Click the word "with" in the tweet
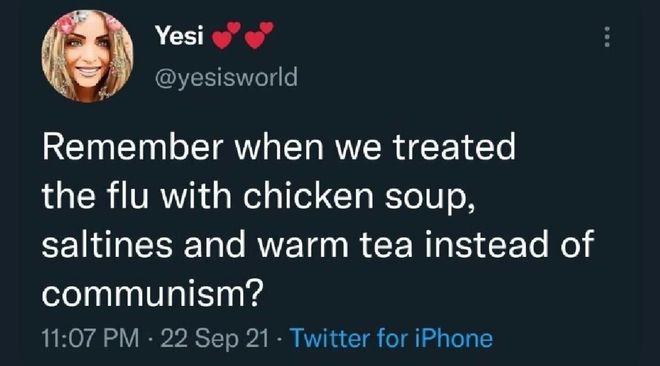The height and width of the screenshot is (366, 660). 196,195
